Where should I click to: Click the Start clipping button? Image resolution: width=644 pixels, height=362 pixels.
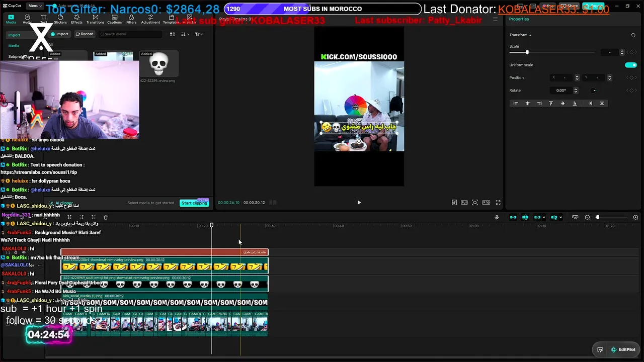coord(194,203)
